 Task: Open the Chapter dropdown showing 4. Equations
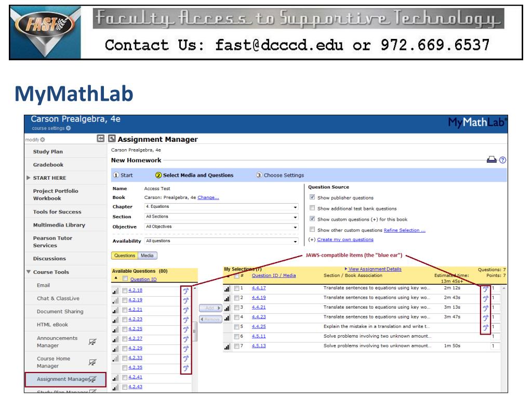(221, 207)
